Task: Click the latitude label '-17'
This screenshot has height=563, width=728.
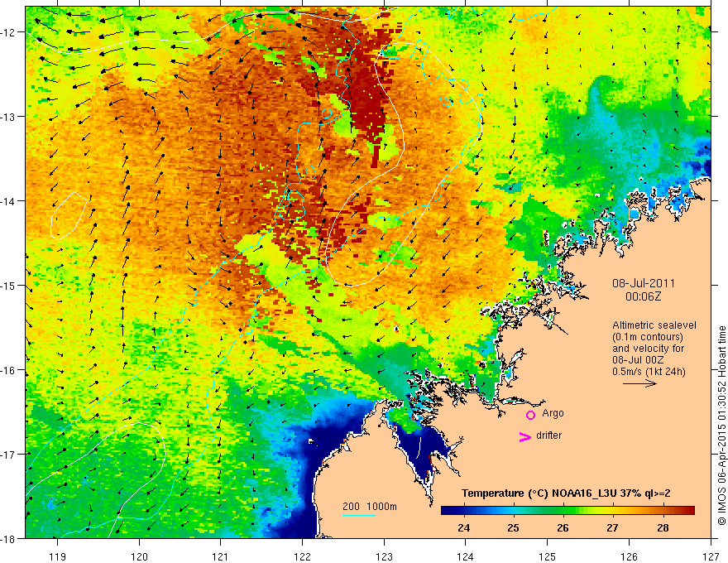Action: pyautogui.click(x=8, y=455)
